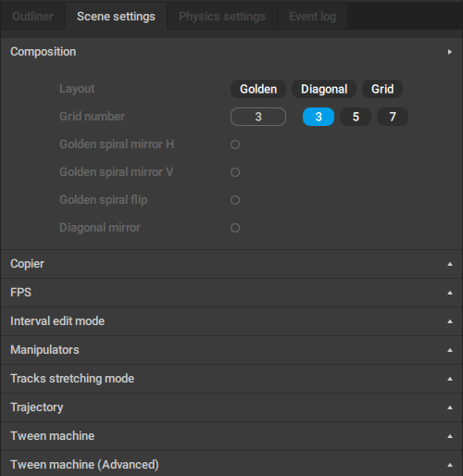The image size is (463, 476).
Task: Toggle Golden spiral mirror V option
Action: pyautogui.click(x=235, y=172)
